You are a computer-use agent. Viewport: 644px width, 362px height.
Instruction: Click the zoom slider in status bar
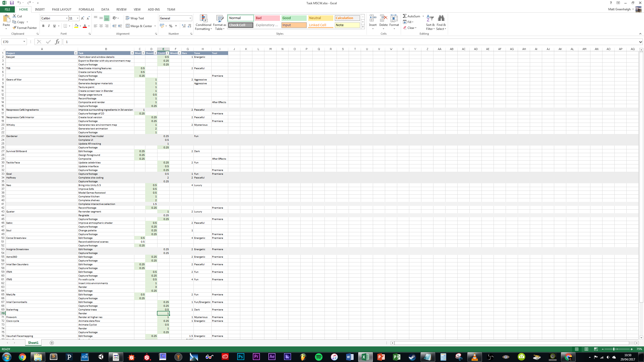[614, 349]
